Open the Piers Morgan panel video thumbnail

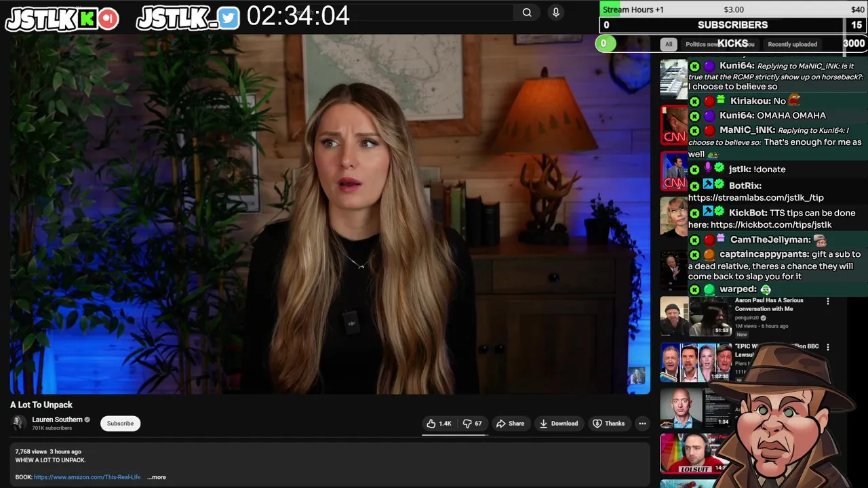pyautogui.click(x=695, y=362)
